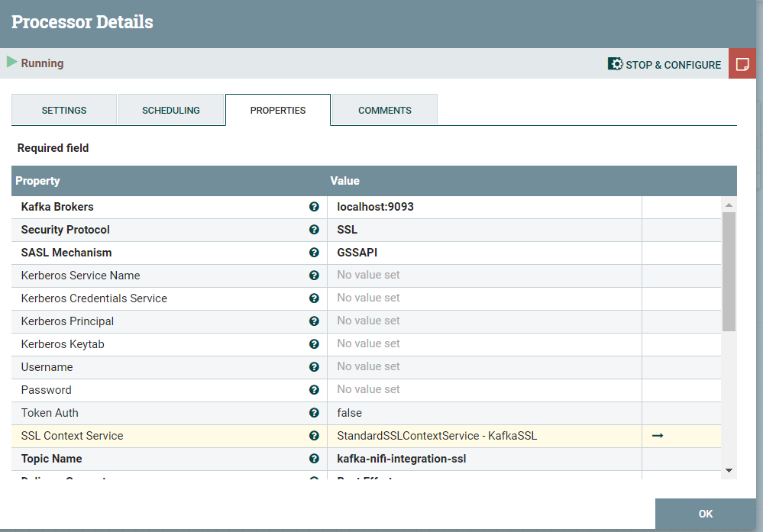View help icon for Token Auth
Viewport: 763px width, 532px height.
tap(314, 413)
